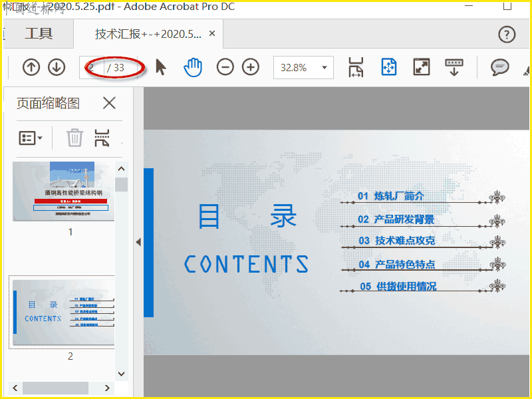
Task: Go to previous page with up arrow
Action: click(31, 67)
